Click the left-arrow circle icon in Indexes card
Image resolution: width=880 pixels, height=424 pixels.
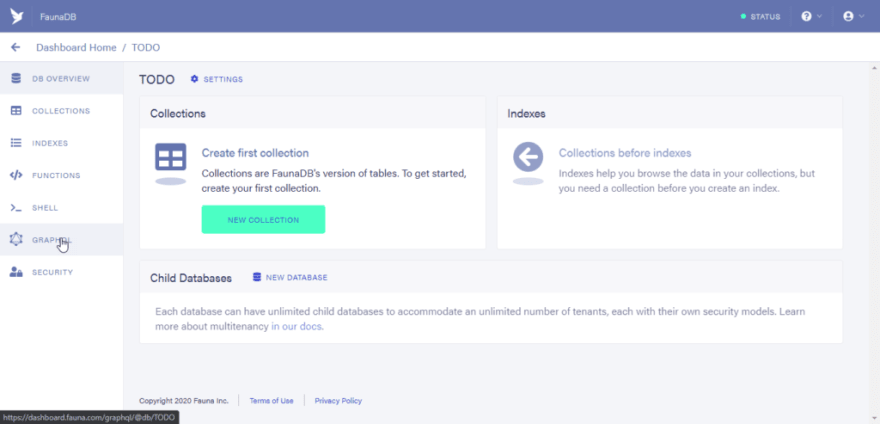click(528, 157)
